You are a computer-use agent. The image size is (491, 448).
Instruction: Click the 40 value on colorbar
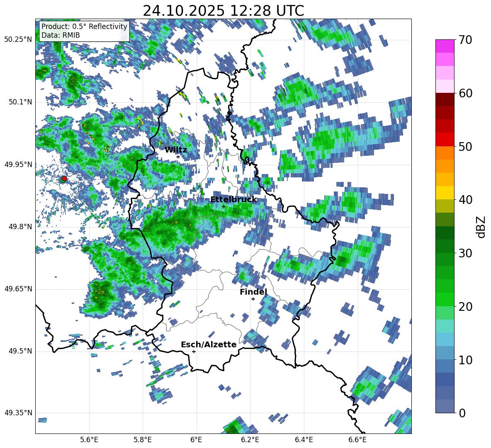coord(465,200)
